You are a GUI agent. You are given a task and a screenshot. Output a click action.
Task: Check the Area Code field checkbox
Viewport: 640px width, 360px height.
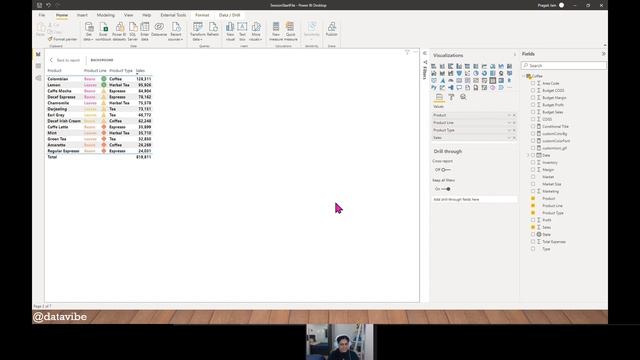533,83
